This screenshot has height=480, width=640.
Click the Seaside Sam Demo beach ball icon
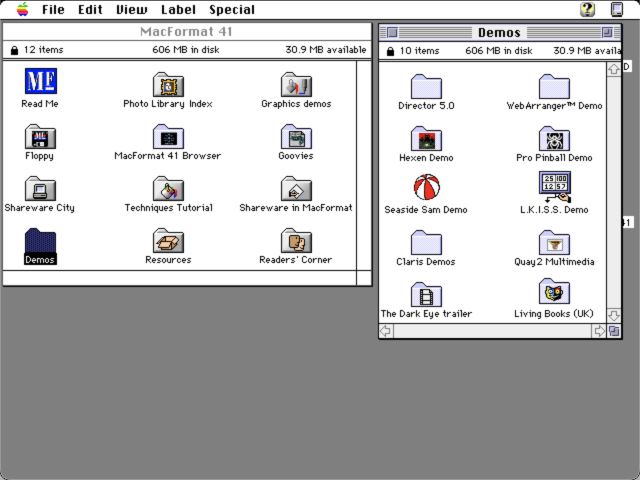(427, 187)
